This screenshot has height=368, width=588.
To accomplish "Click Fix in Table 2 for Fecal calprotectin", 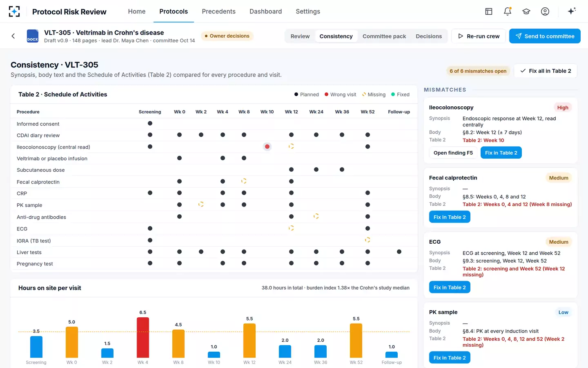I will click(450, 217).
